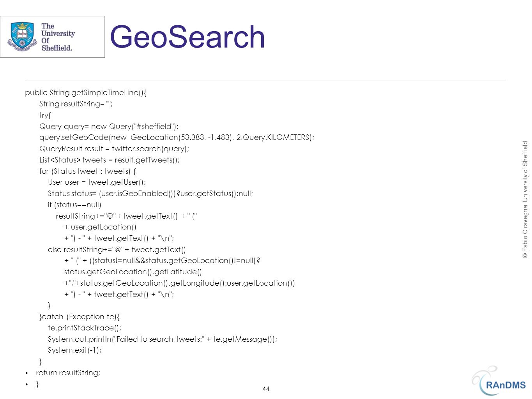Click the isGeoEnabled status line
The height and width of the screenshot is (399, 532).
(150, 194)
